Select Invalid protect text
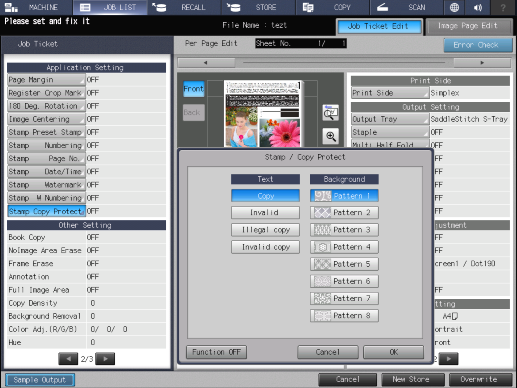 265,213
